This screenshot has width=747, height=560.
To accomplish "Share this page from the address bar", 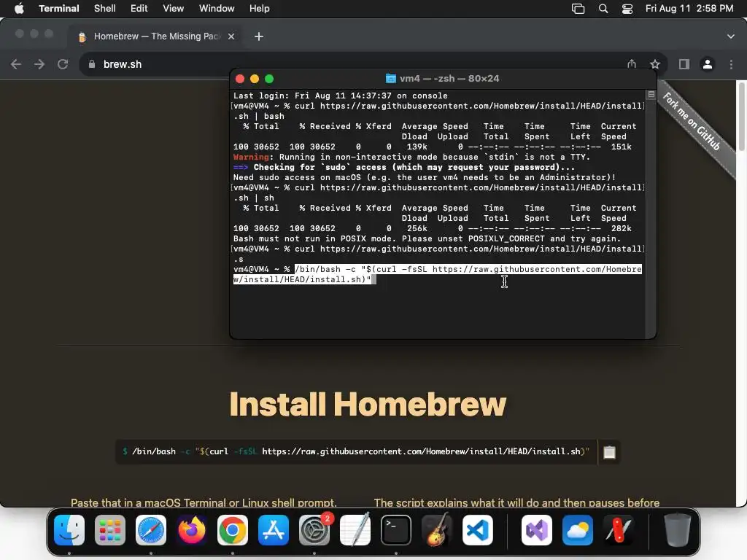I will click(632, 64).
